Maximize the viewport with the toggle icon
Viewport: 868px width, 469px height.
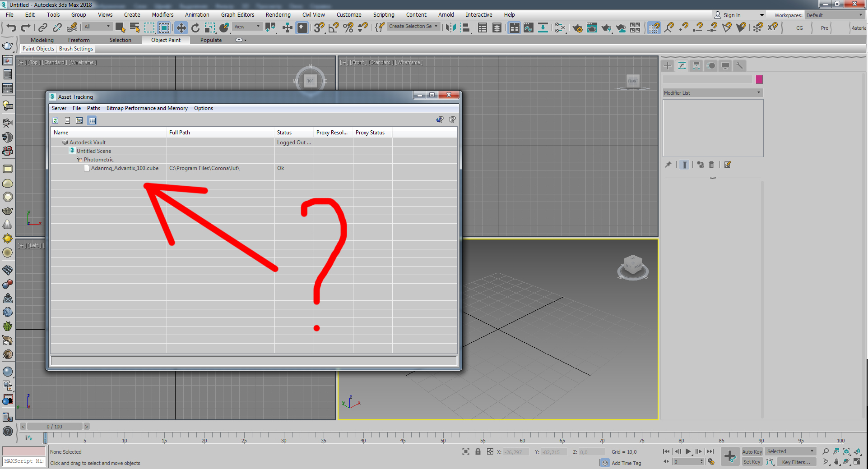click(x=857, y=462)
